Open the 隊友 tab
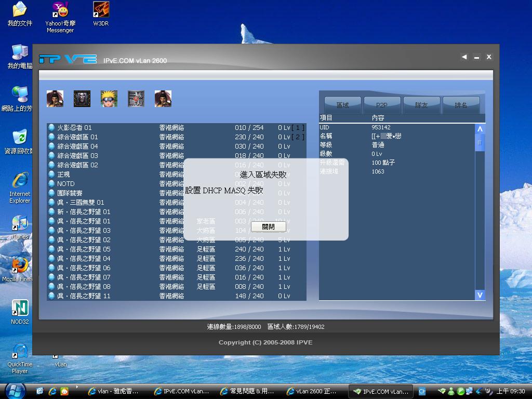This screenshot has width=532, height=399. [421, 104]
